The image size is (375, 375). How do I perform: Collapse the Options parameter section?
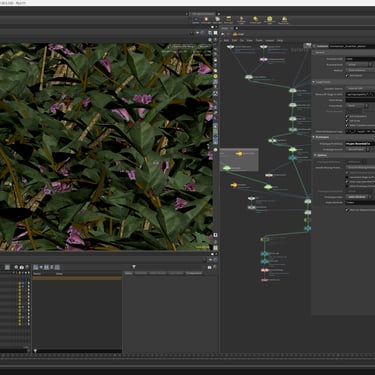click(x=315, y=155)
